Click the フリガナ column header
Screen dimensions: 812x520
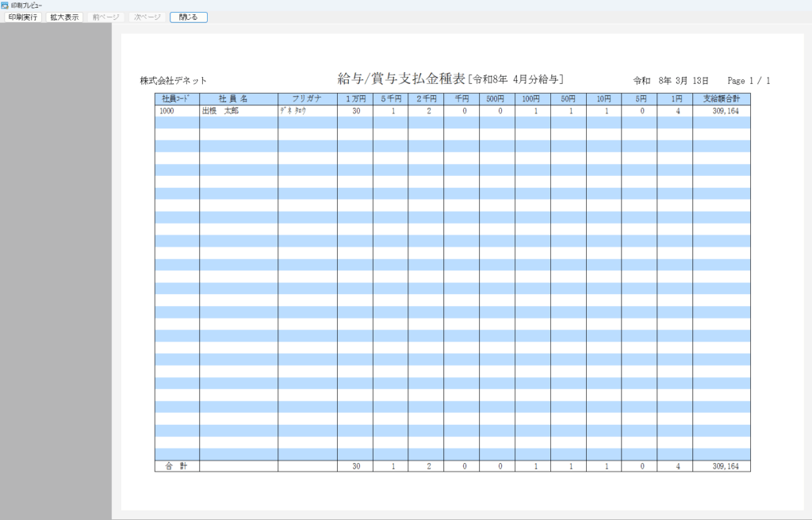(307, 99)
